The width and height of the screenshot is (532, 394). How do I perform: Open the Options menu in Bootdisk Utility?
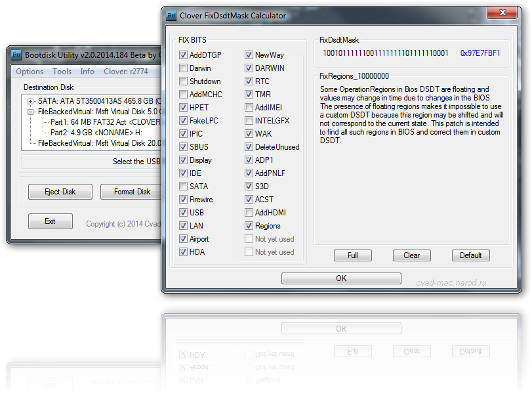pyautogui.click(x=30, y=72)
